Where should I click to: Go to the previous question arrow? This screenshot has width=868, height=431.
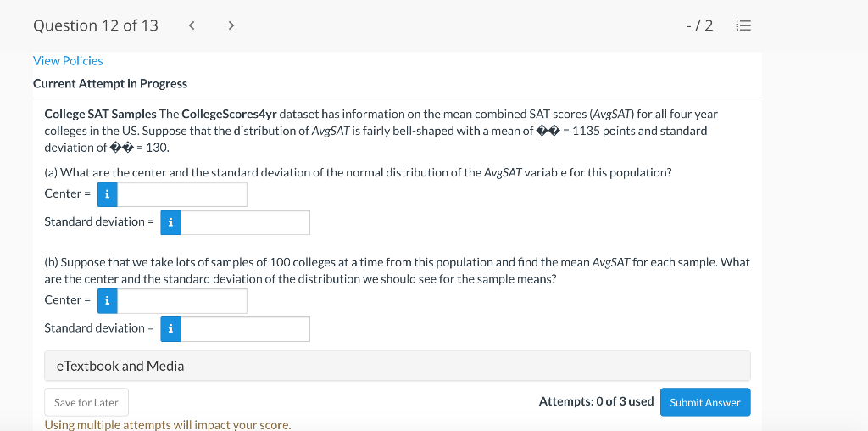(192, 25)
